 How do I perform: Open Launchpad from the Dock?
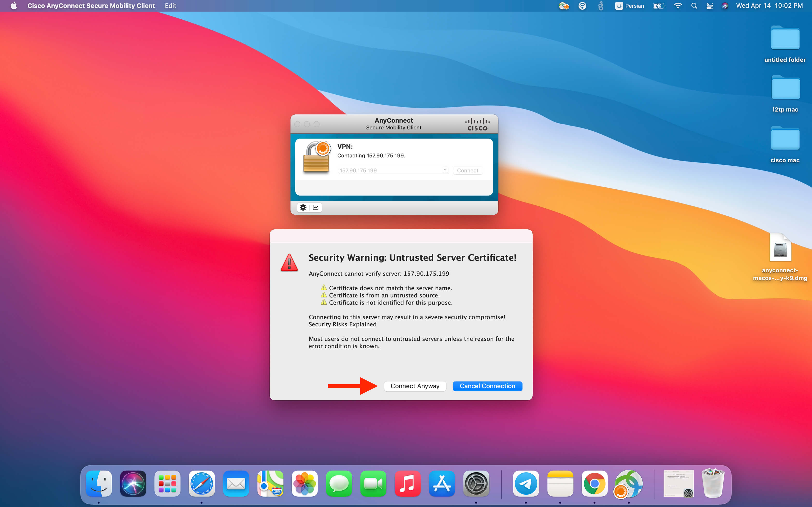coord(167,484)
